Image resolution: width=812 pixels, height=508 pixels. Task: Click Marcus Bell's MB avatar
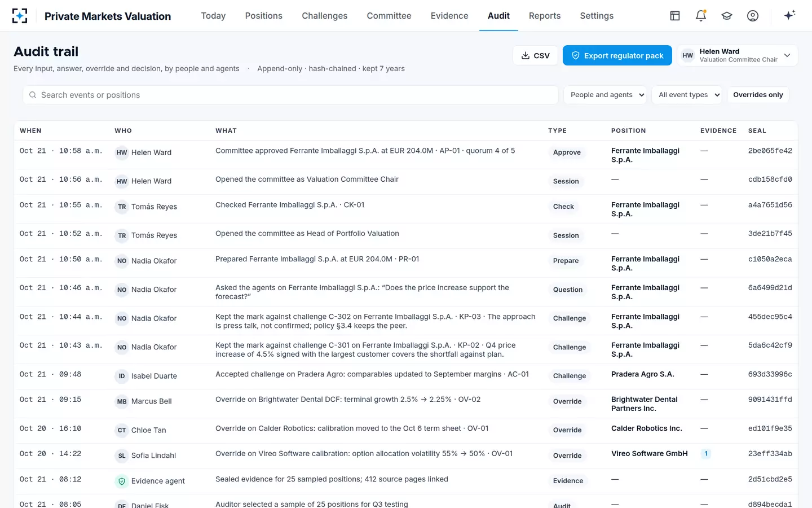tap(122, 401)
